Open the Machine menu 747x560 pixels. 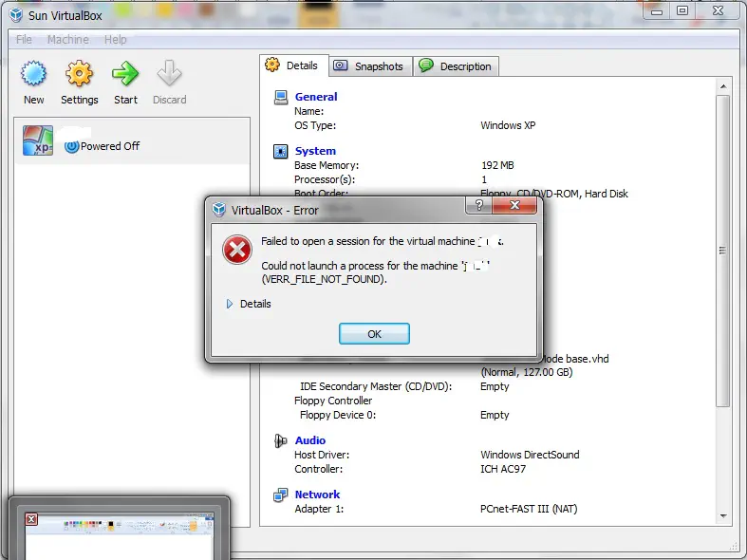[x=67, y=40]
